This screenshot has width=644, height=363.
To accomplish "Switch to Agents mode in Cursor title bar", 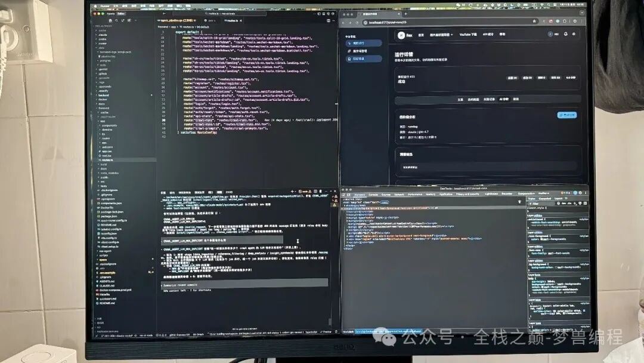I will (111, 14).
